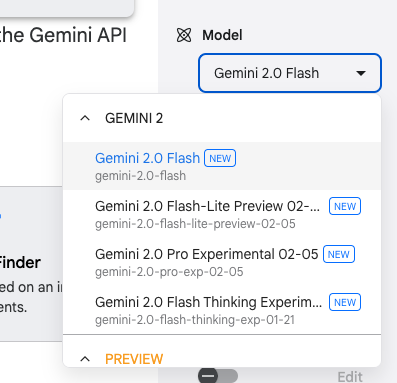Click NEW badge beside Pro Experimental 02-05
The height and width of the screenshot is (383, 397).
pos(339,254)
